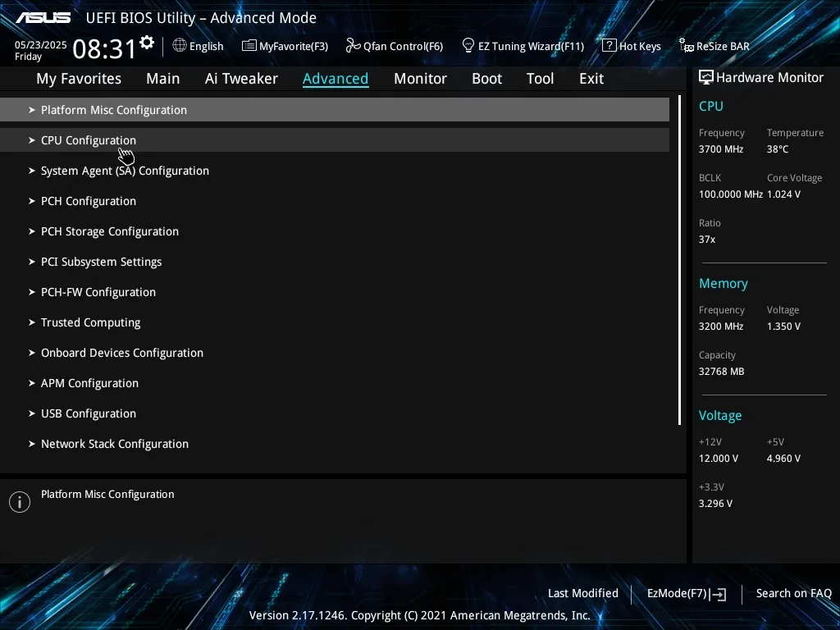Click the vertical scrollbar of settings list
The height and width of the screenshot is (630, 840).
click(679, 260)
